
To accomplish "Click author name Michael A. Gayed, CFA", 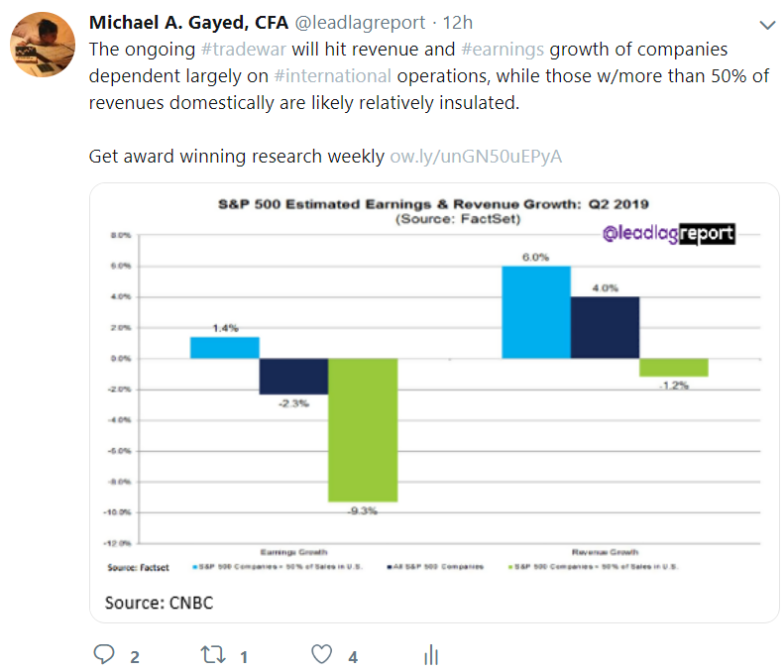I will point(188,23).
